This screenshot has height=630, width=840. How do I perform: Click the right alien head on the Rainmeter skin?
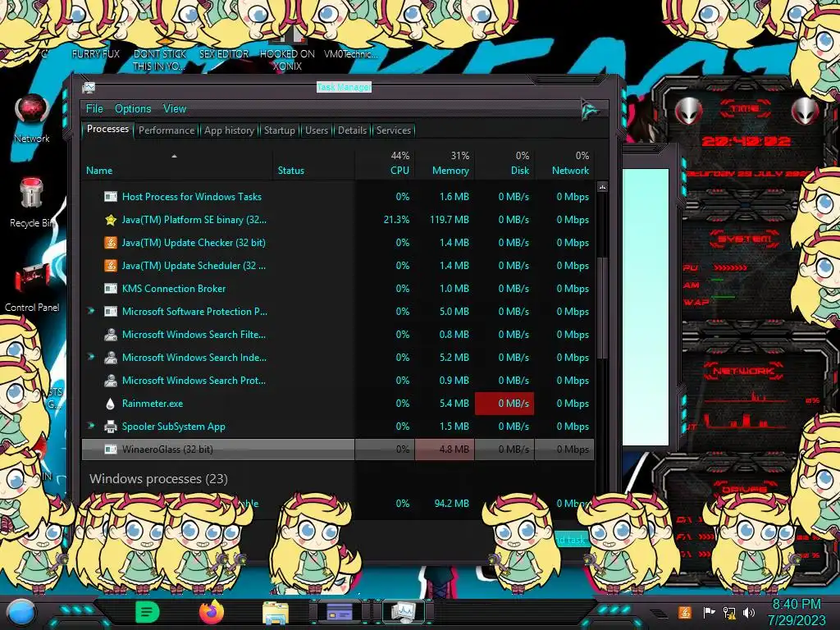(x=806, y=112)
